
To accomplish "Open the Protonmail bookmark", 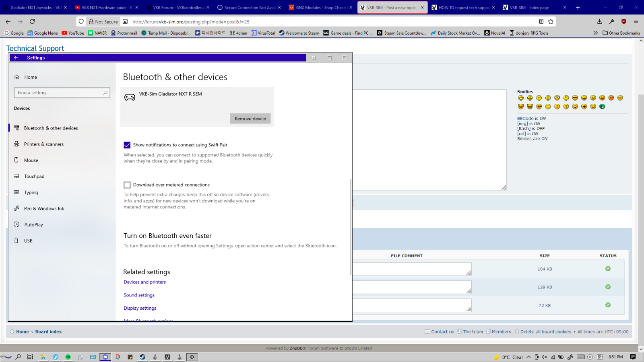I will coord(124,33).
